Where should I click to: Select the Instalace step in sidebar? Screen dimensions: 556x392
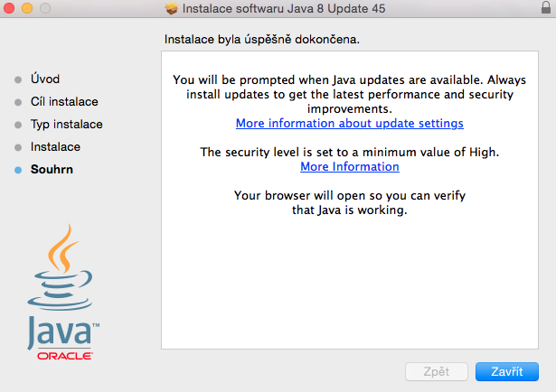coord(55,147)
